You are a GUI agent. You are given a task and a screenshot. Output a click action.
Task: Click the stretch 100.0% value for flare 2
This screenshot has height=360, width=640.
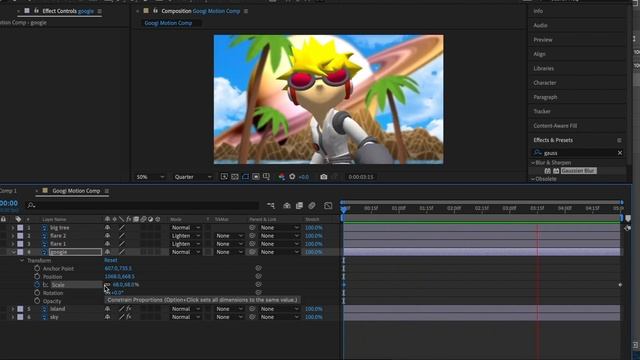pos(313,236)
